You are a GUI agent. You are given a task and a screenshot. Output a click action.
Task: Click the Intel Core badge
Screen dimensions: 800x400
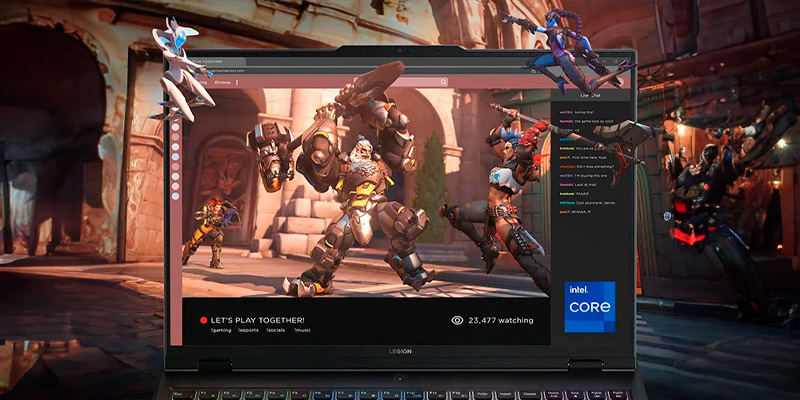[x=590, y=307]
